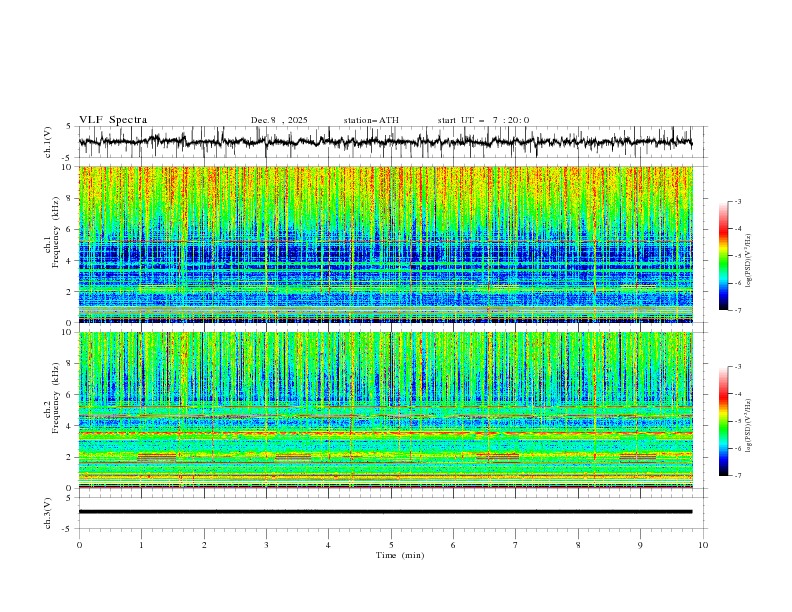Viewport: 792px width, 612px height.
Task: Click the ch.1 Frequency (kHz) axis label
Action: pos(52,244)
